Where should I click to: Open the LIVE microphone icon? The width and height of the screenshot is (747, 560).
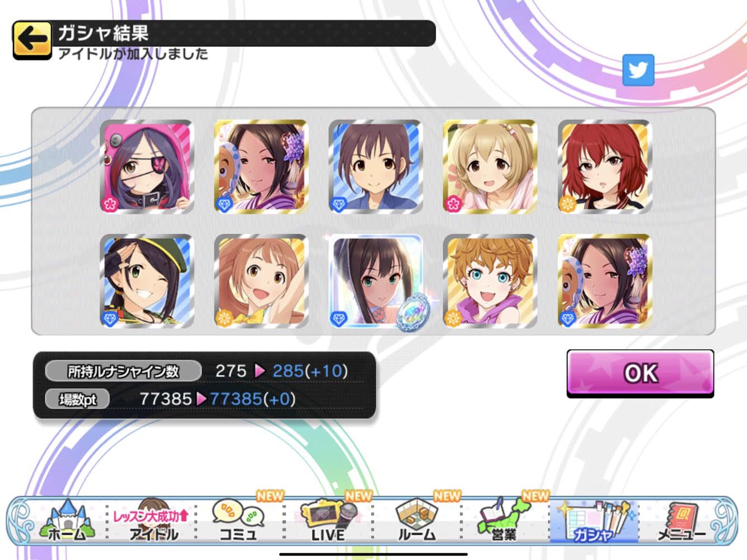tap(329, 520)
